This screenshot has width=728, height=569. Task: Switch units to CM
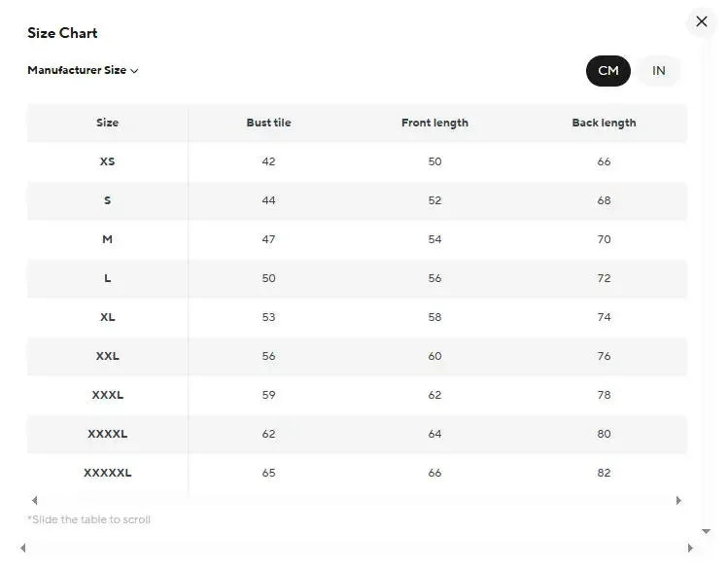[x=608, y=71]
